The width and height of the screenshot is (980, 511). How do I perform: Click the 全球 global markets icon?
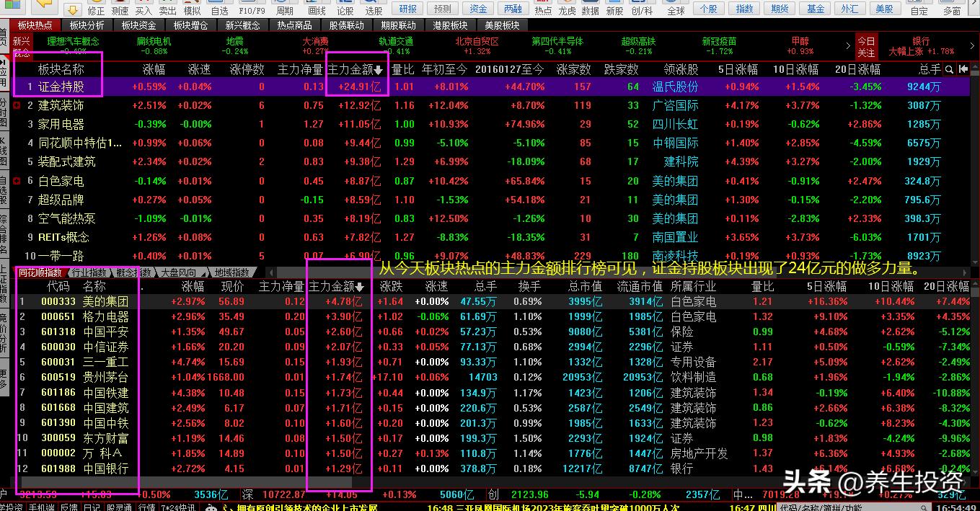676,9
